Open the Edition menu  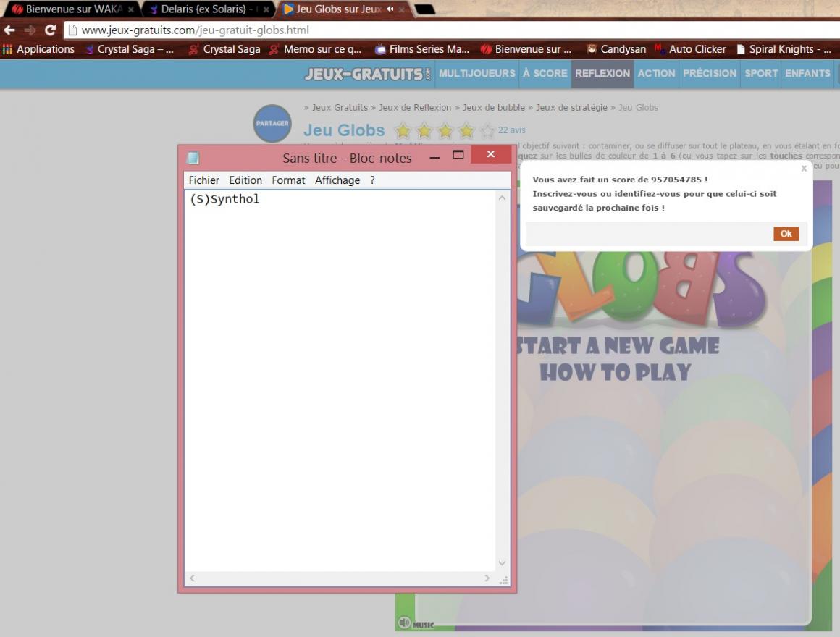tap(245, 180)
